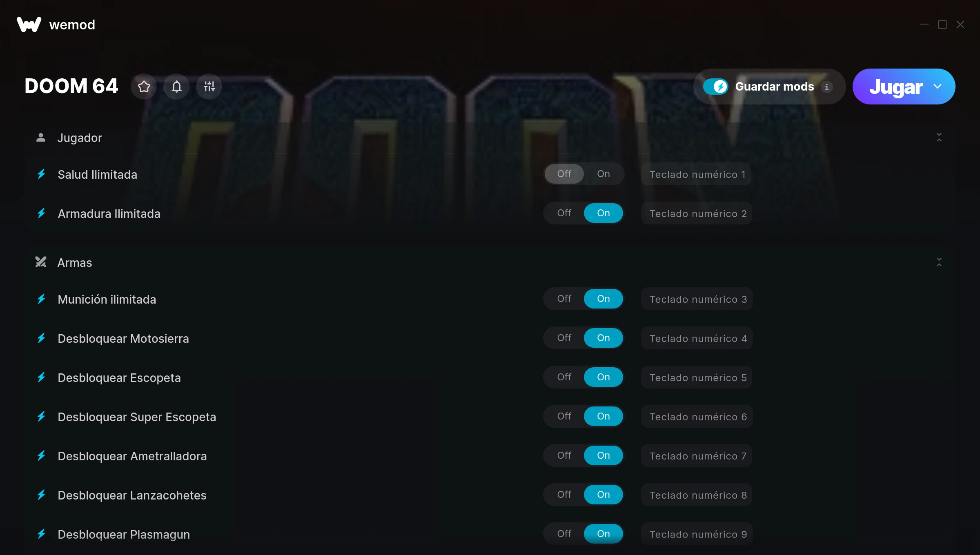
Task: Edit the Teclado numérico 7 hotkey field
Action: (697, 456)
